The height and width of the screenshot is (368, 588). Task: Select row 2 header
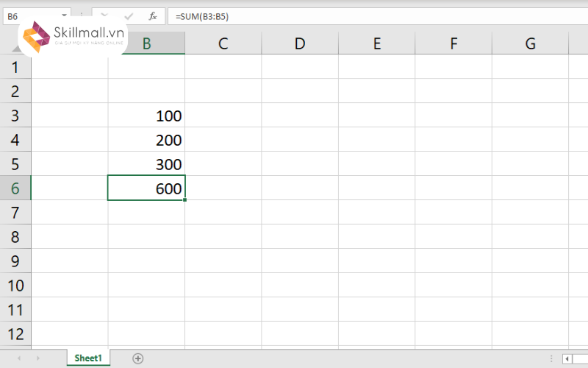[x=15, y=91]
